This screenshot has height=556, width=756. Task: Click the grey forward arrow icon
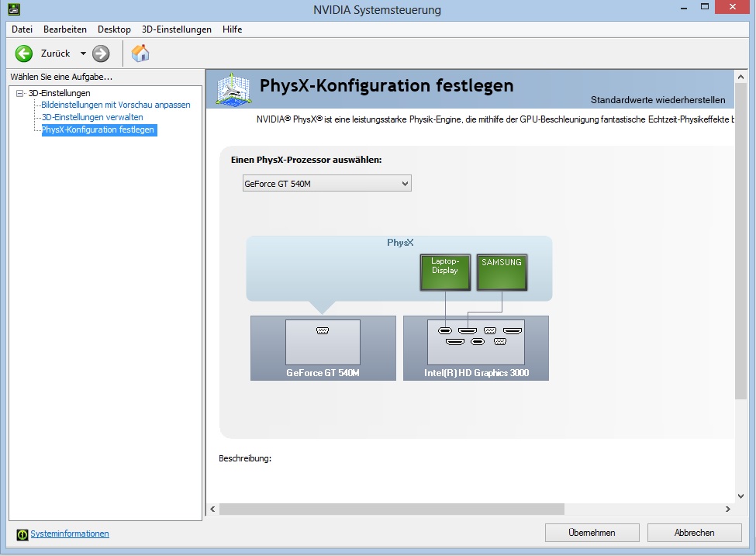click(101, 54)
